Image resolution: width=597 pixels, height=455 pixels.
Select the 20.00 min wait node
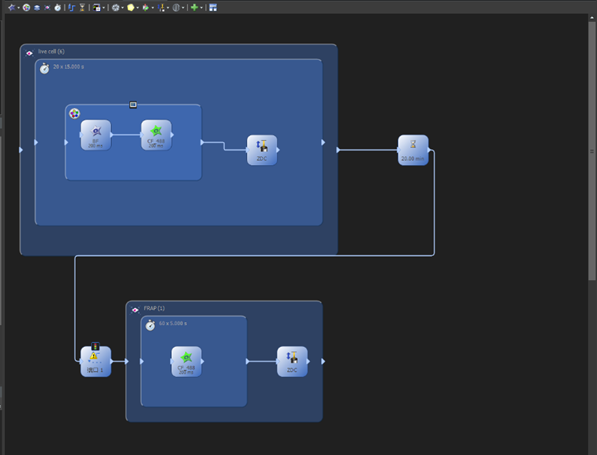click(x=413, y=150)
